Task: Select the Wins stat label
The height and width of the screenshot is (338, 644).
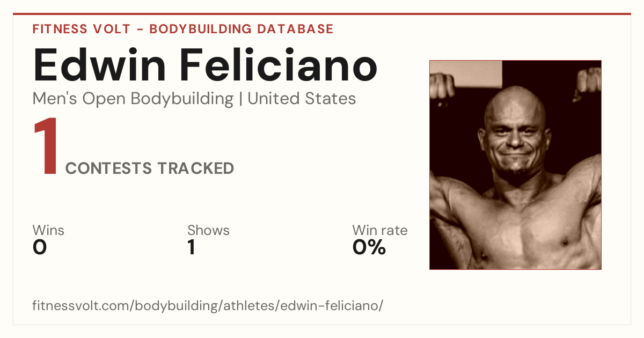Action: (48, 230)
